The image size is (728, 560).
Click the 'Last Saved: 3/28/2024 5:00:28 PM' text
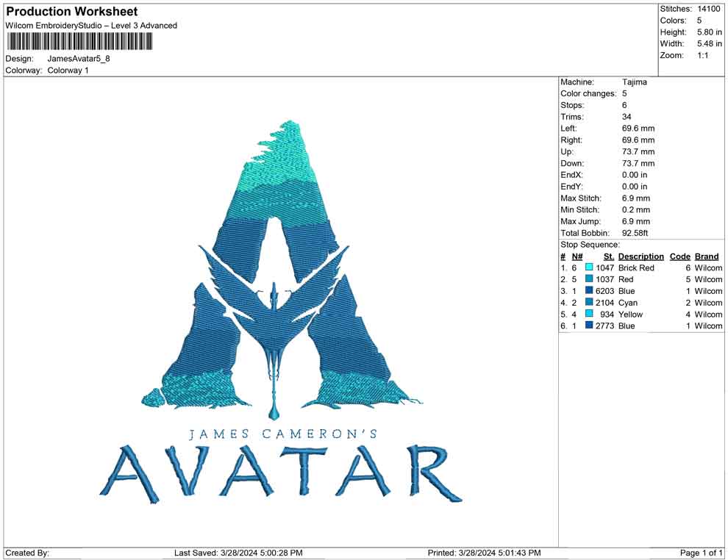238,553
